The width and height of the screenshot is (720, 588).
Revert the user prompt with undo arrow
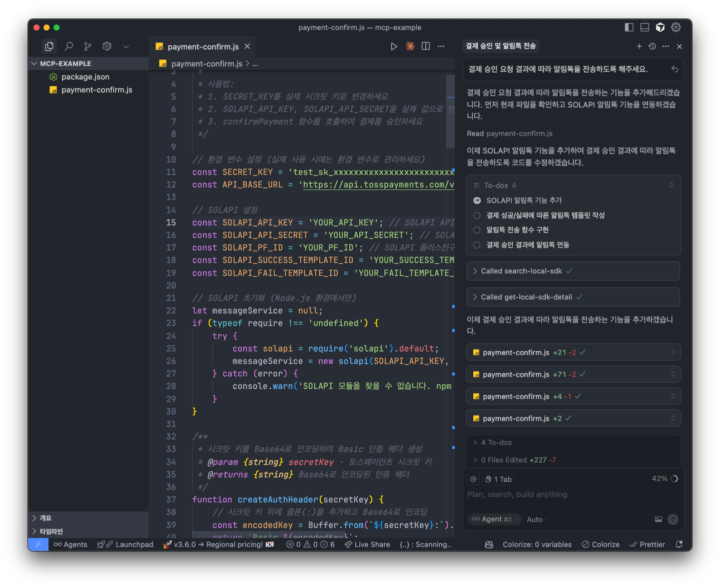674,69
